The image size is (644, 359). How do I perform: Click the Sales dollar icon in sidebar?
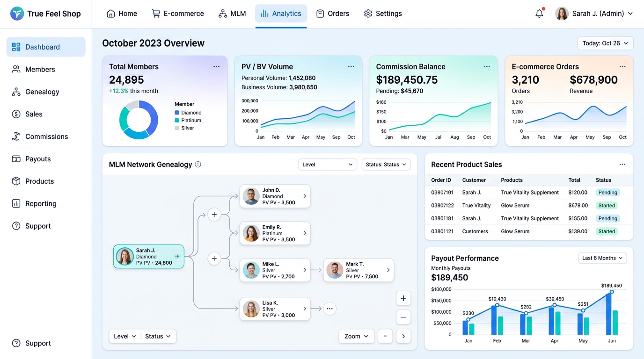pyautogui.click(x=16, y=114)
